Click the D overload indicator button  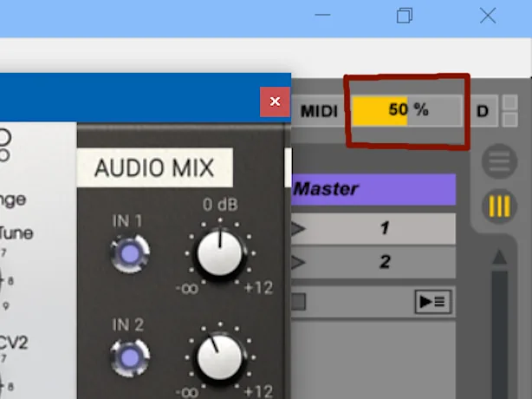point(483,111)
